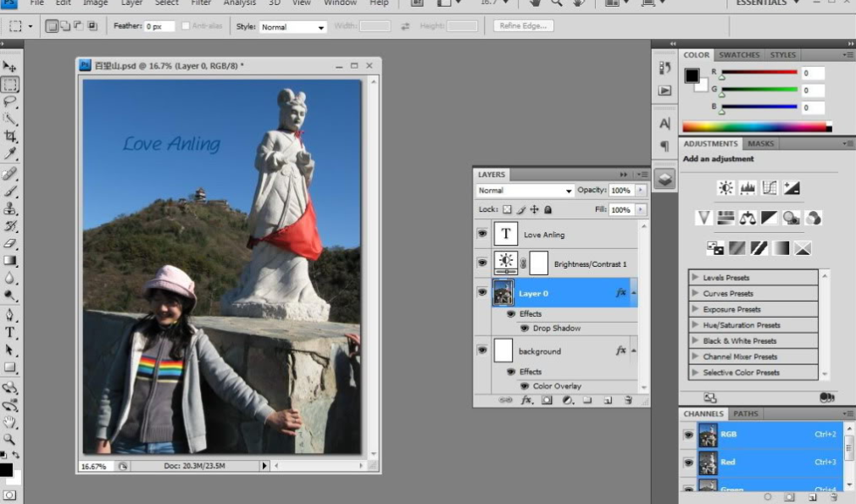
Task: Open the Character panel icon
Action: (x=664, y=124)
